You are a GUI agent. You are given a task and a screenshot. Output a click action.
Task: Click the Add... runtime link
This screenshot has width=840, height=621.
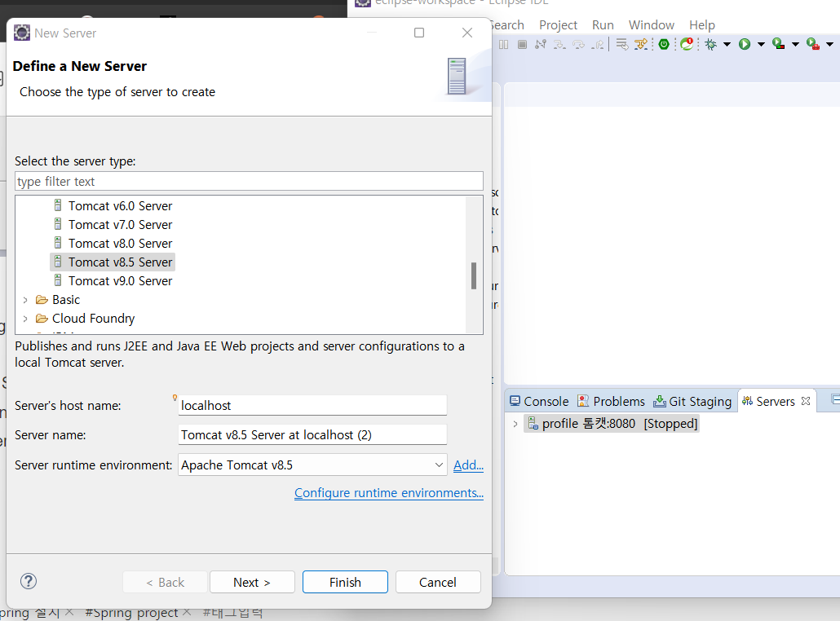click(x=468, y=465)
